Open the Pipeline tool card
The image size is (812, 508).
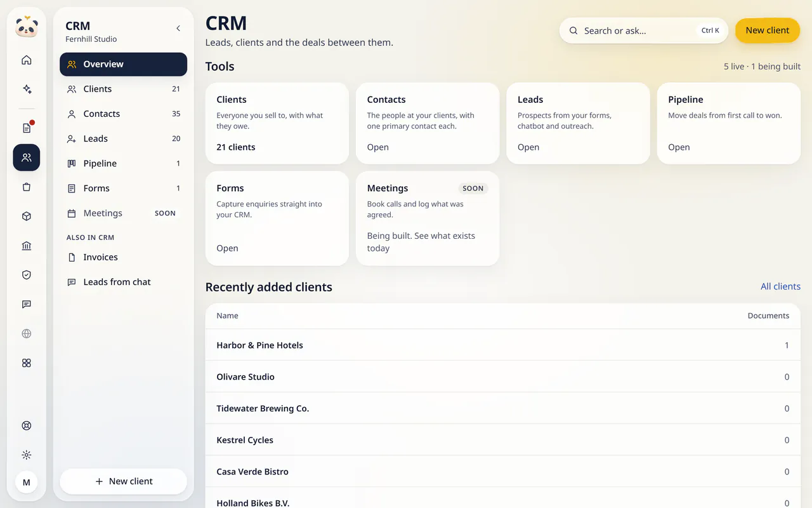(x=729, y=123)
